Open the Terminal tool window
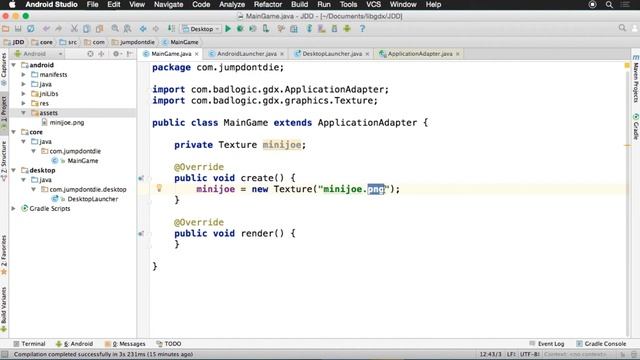Screen dimensions: 640x360 point(29,344)
